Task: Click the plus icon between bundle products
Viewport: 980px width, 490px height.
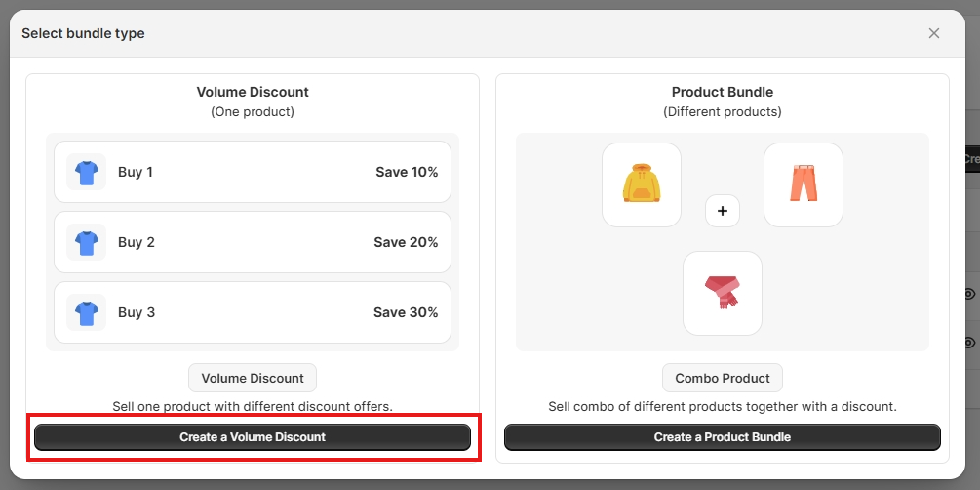Action: point(723,211)
